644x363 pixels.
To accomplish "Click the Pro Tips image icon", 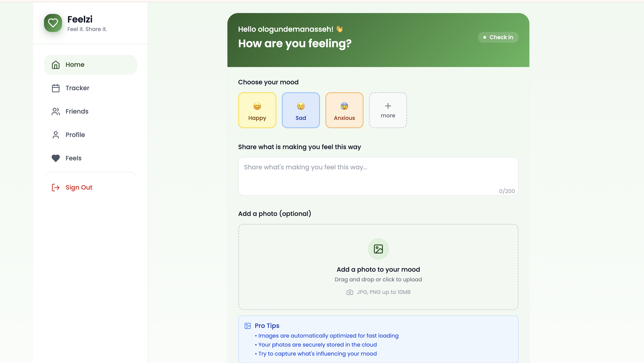I will point(247,326).
